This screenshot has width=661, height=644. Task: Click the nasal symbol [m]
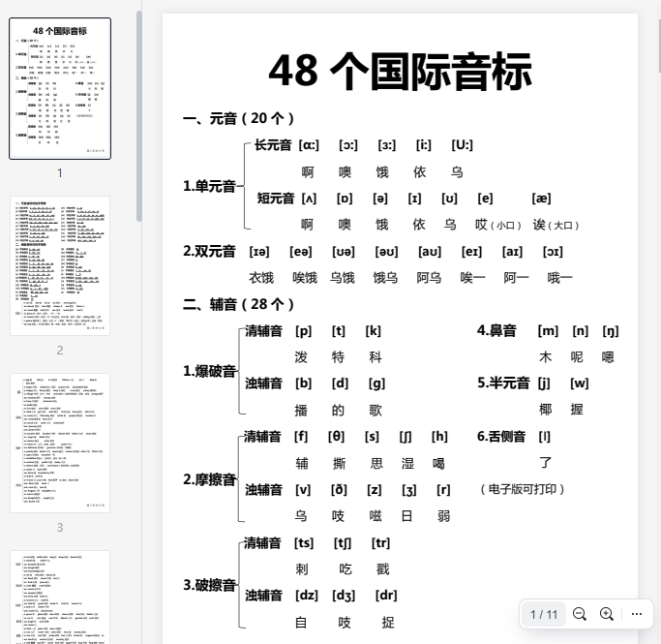point(548,331)
